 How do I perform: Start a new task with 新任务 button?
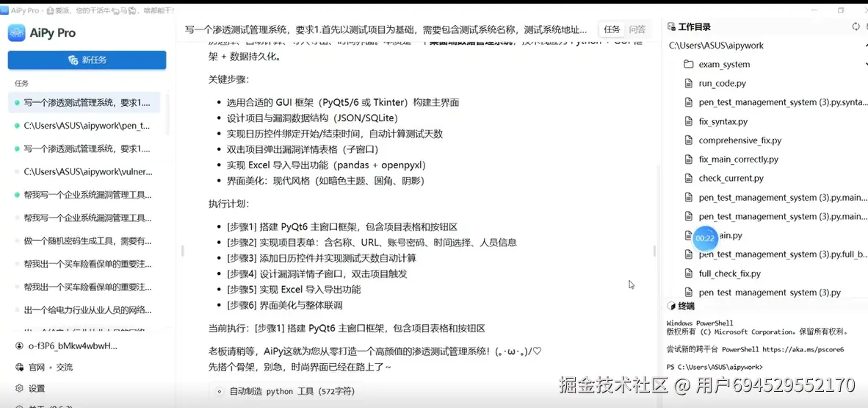coord(87,60)
